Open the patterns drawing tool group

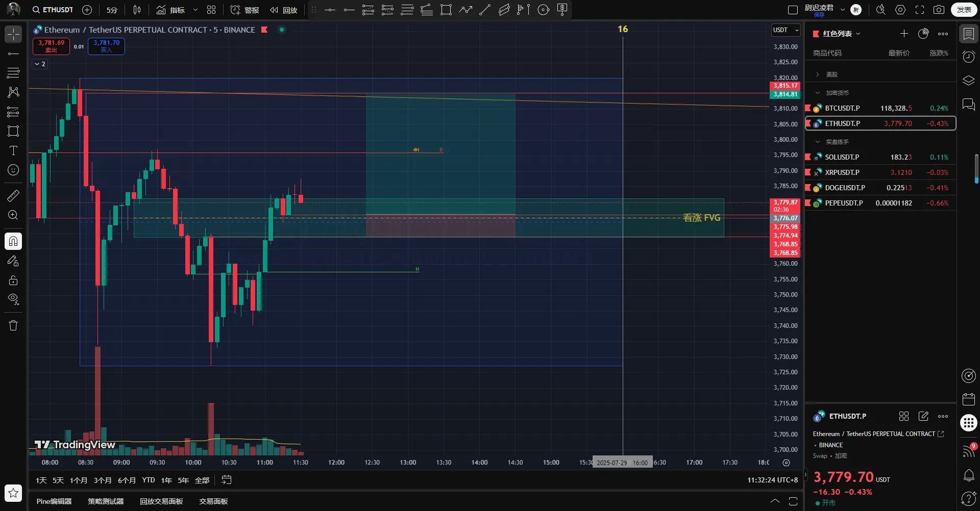pyautogui.click(x=13, y=92)
